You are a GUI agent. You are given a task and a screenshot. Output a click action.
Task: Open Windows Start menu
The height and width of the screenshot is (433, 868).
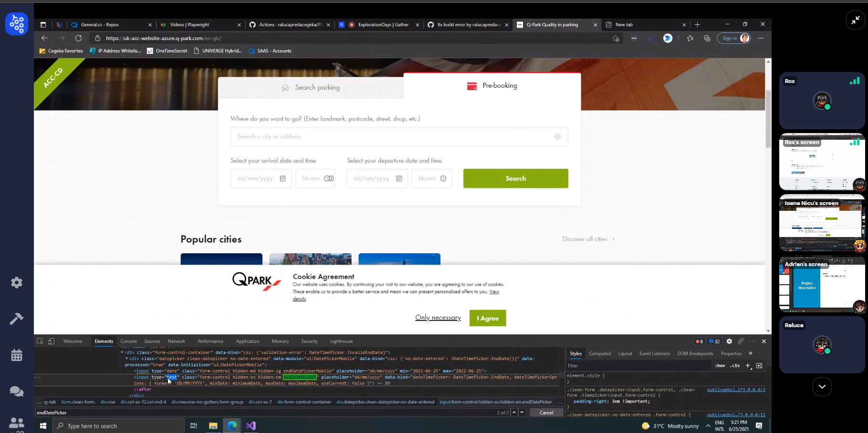click(43, 426)
